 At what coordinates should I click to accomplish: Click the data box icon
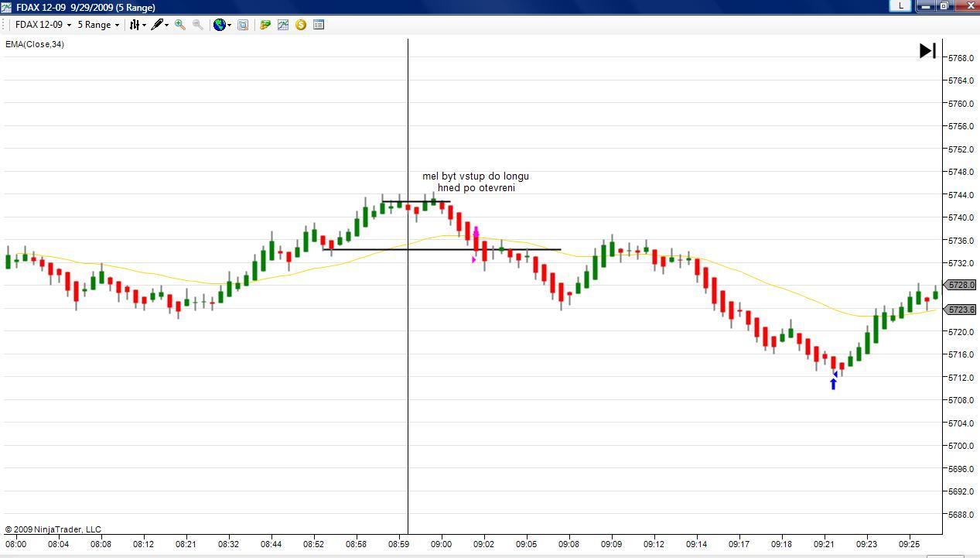click(242, 25)
